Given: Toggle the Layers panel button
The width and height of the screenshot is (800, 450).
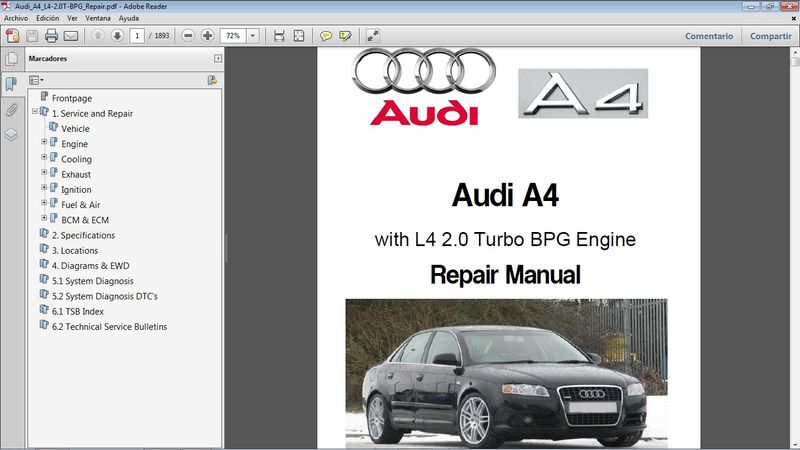Looking at the screenshot, I should (11, 134).
